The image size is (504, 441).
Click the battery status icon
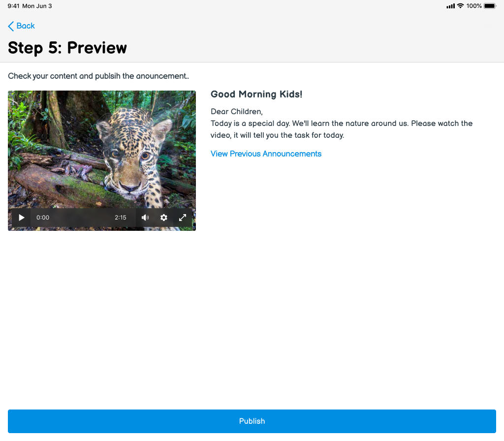coord(490,6)
